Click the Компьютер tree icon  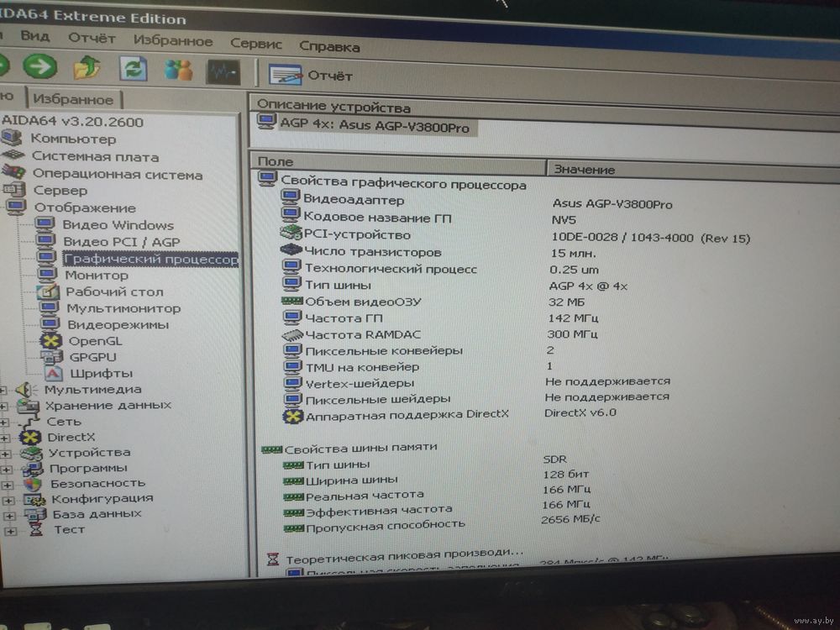pyautogui.click(x=12, y=139)
